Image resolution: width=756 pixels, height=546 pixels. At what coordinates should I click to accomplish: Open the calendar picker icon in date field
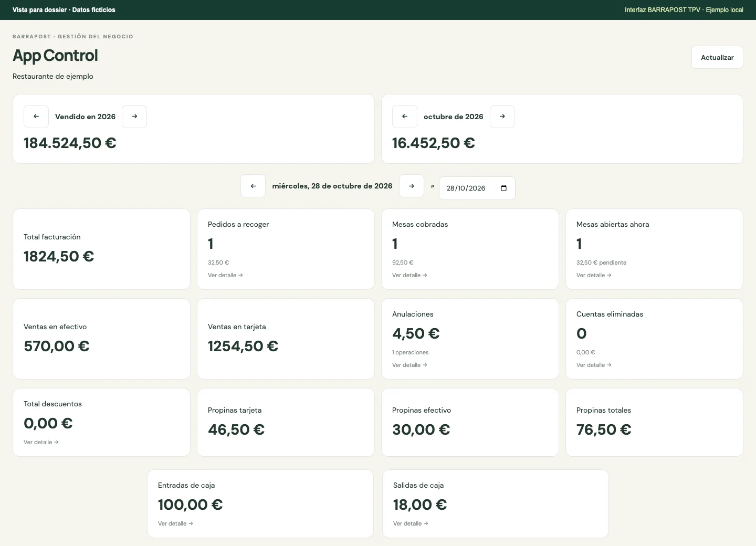pyautogui.click(x=504, y=188)
